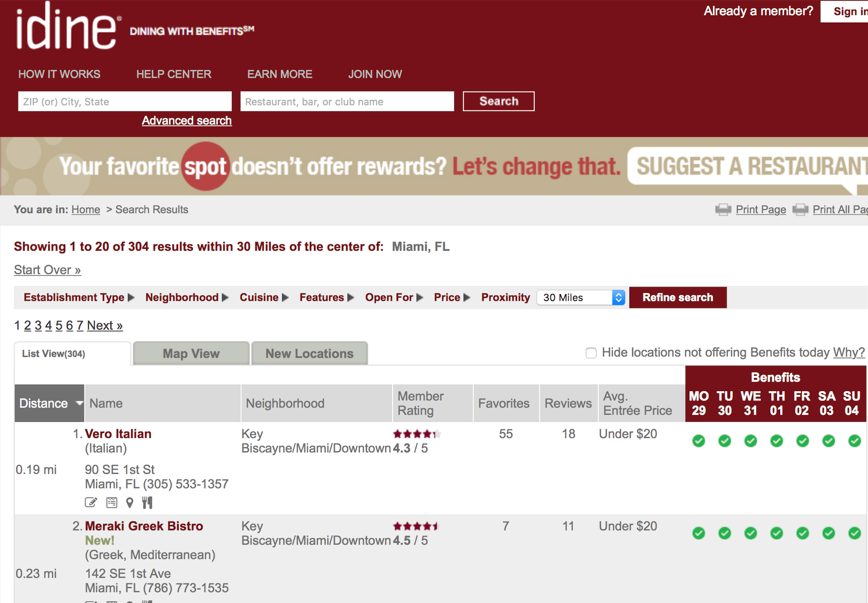Image resolution: width=868 pixels, height=603 pixels.
Task: Open JOIN NOW menu item
Action: pos(375,74)
